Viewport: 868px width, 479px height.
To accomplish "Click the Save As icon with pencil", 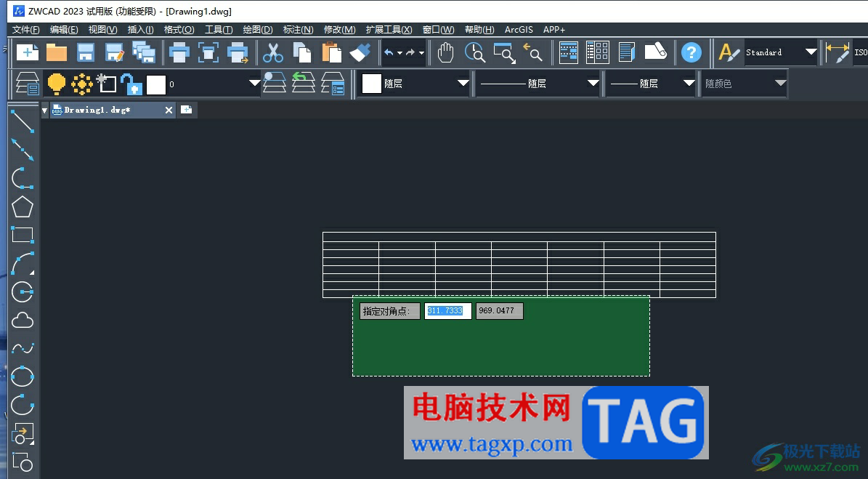I will click(x=115, y=52).
